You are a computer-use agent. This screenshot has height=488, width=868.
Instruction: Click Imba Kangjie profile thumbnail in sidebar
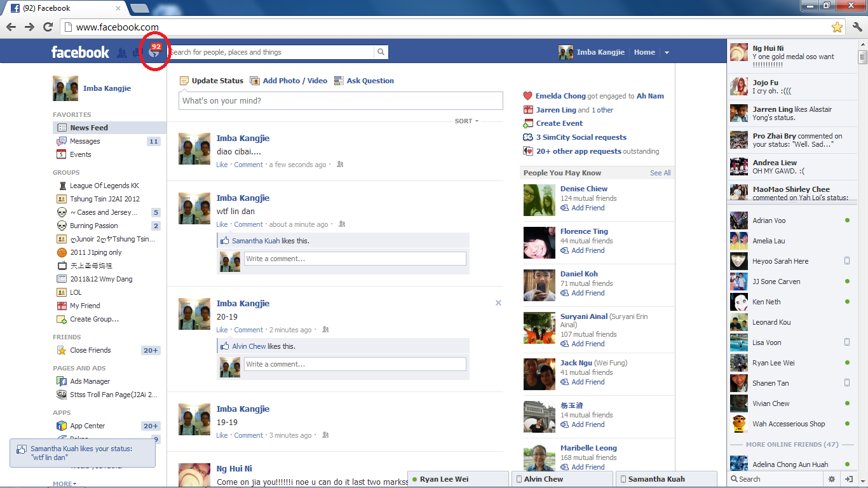pos(65,88)
